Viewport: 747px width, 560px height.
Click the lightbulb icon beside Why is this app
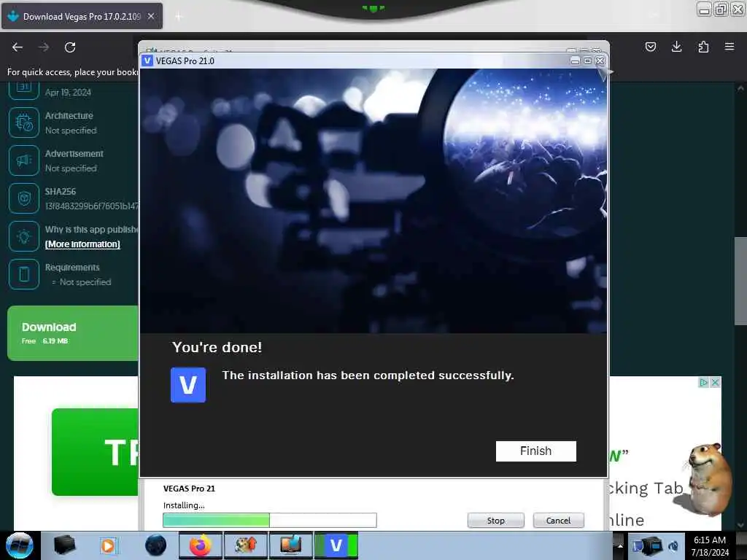24,236
